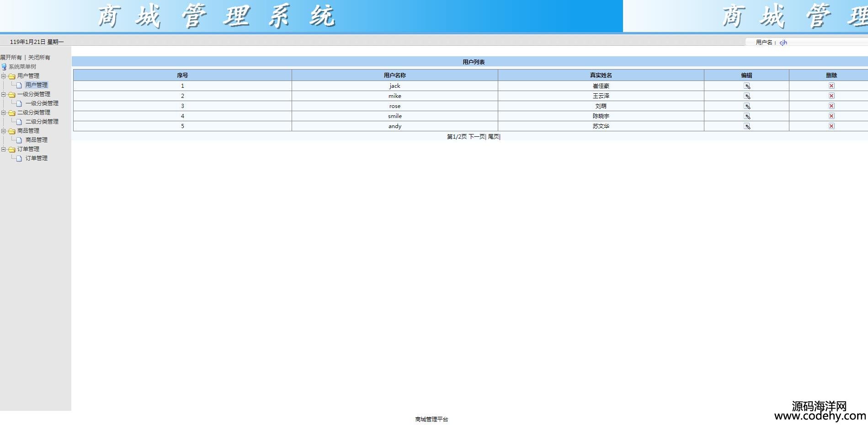Delete user rose with red X

[831, 106]
